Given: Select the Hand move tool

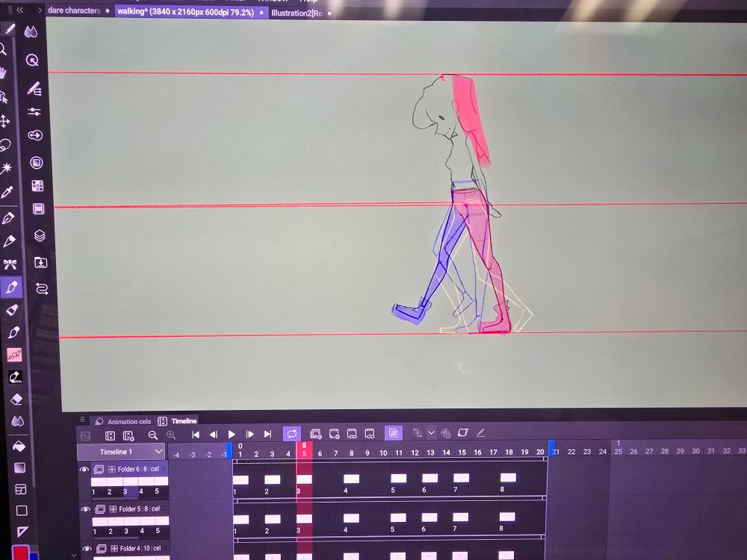Looking at the screenshot, I should 3,73.
